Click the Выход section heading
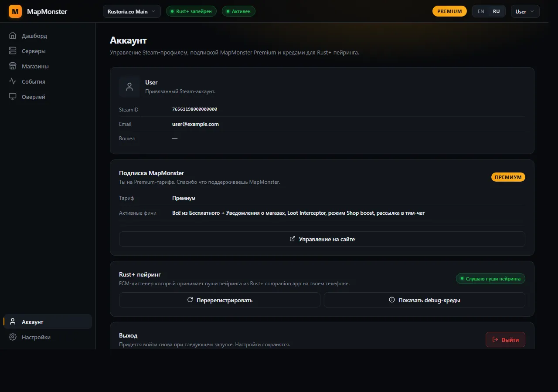Image resolution: width=558 pixels, height=392 pixels. coord(128,335)
